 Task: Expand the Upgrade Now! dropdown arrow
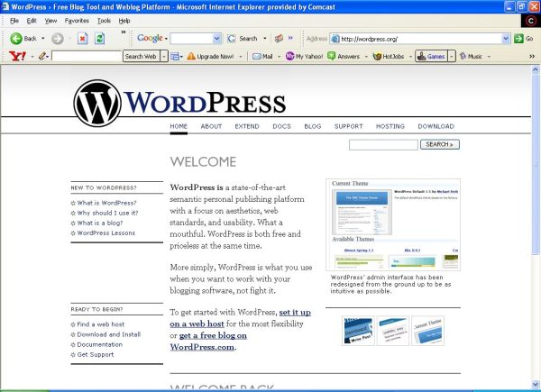tap(241, 56)
